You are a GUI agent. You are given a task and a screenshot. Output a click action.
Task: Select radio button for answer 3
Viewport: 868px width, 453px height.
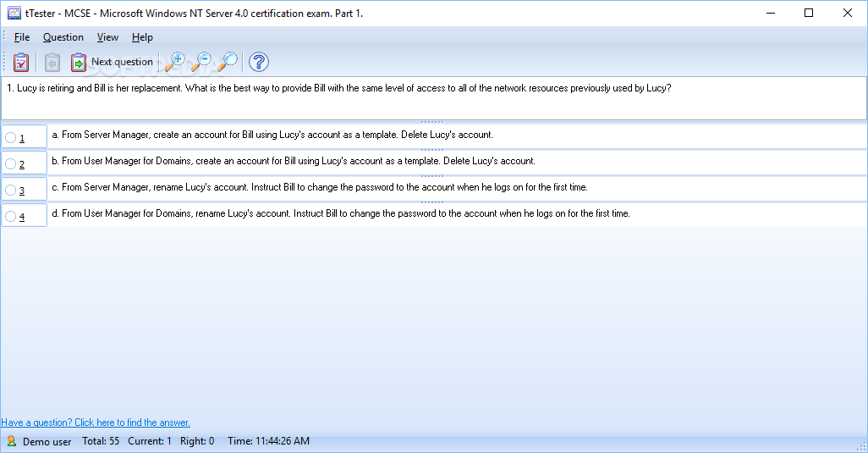10,190
